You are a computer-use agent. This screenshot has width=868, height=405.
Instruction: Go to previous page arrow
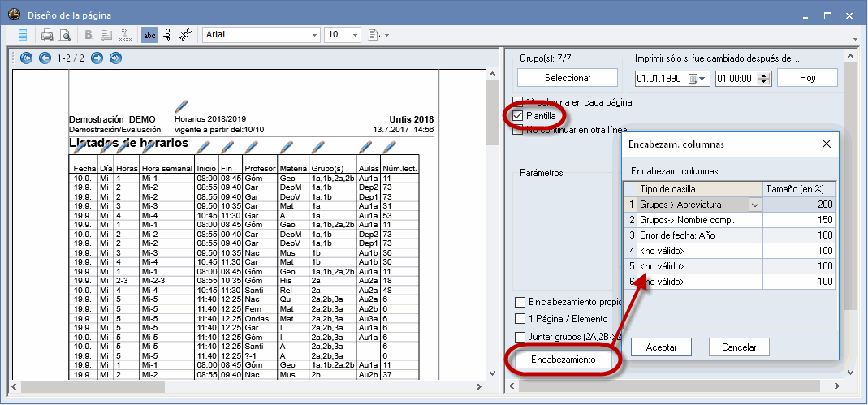pos(45,58)
